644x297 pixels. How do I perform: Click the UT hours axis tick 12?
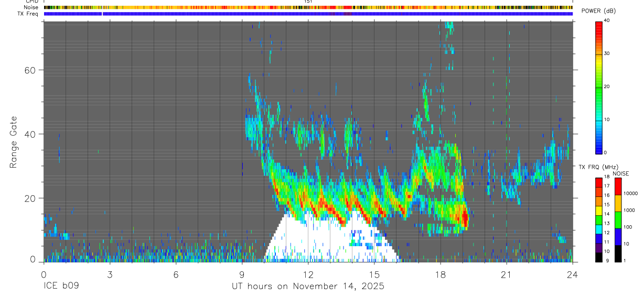pyautogui.click(x=308, y=274)
